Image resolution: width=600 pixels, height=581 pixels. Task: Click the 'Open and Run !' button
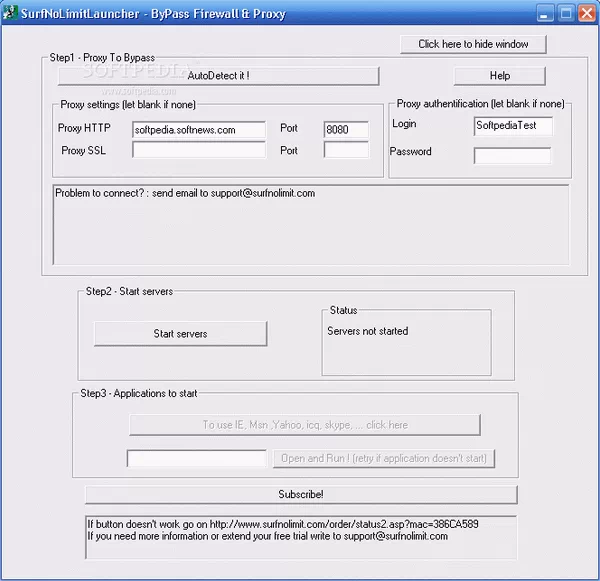point(384,458)
